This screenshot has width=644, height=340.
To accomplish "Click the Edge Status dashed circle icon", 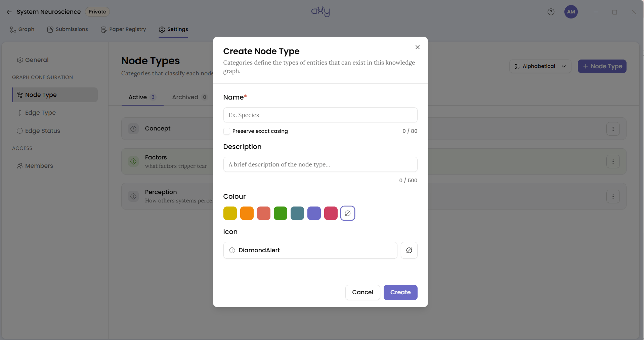I will click(x=20, y=131).
